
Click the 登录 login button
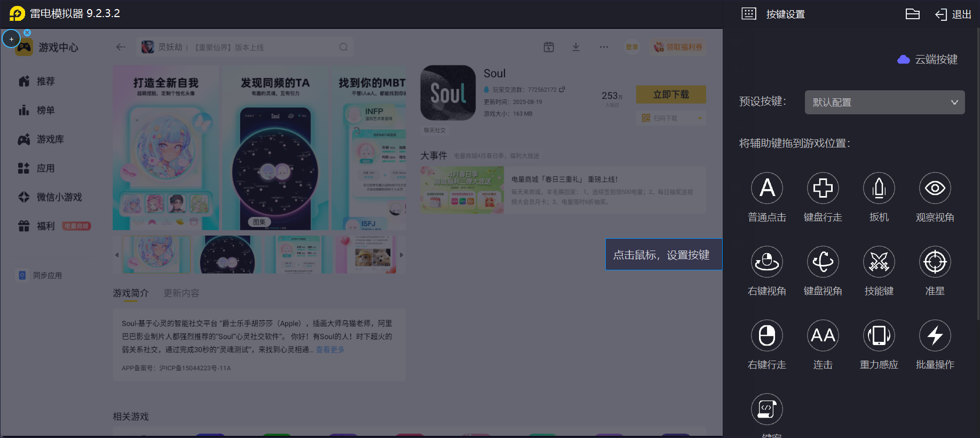pos(632,47)
